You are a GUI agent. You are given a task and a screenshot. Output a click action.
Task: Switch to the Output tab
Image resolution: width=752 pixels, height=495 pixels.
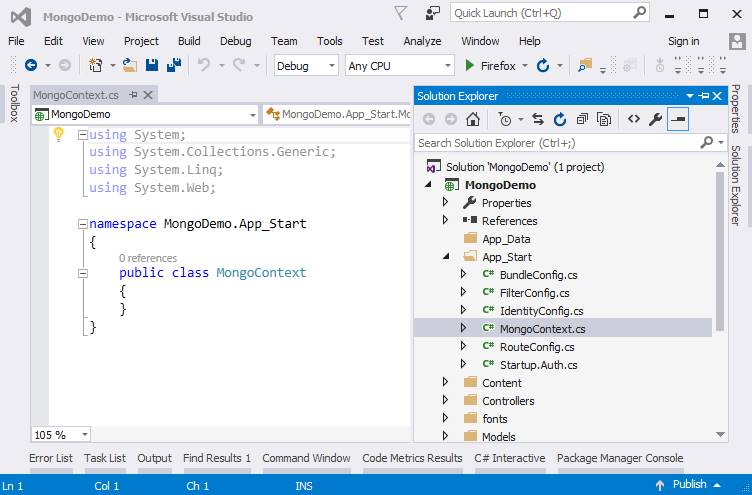point(154,458)
